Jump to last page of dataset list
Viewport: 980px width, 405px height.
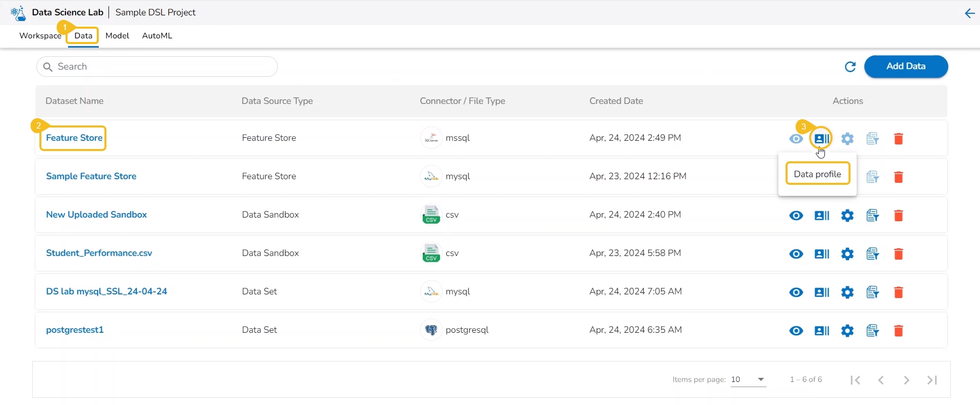coord(932,380)
